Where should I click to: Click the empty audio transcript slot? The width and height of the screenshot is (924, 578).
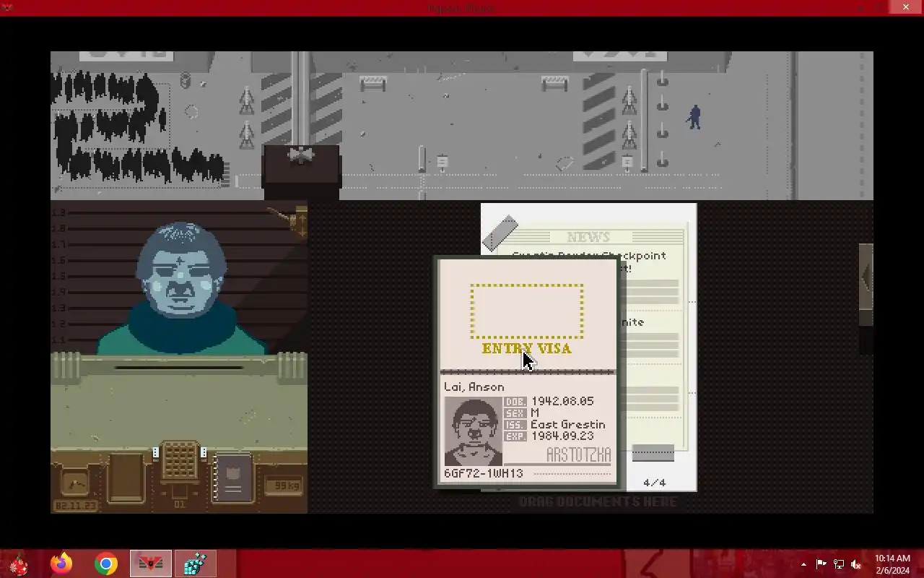coord(126,477)
